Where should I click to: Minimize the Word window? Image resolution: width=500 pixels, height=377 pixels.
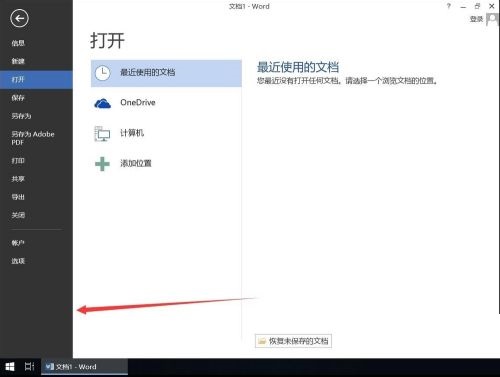click(x=463, y=6)
